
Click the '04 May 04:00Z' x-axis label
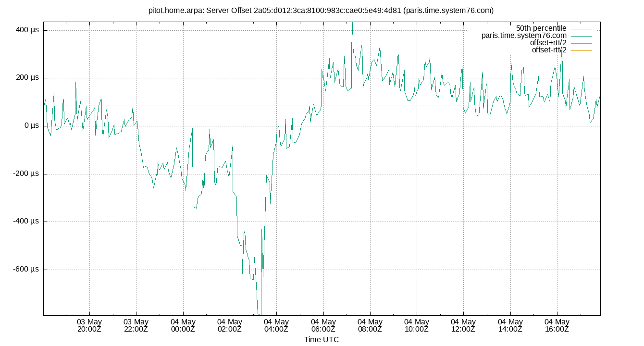[276, 325]
